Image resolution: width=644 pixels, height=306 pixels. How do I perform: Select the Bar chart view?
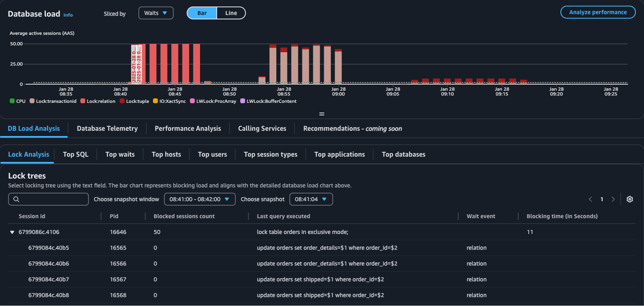[202, 13]
